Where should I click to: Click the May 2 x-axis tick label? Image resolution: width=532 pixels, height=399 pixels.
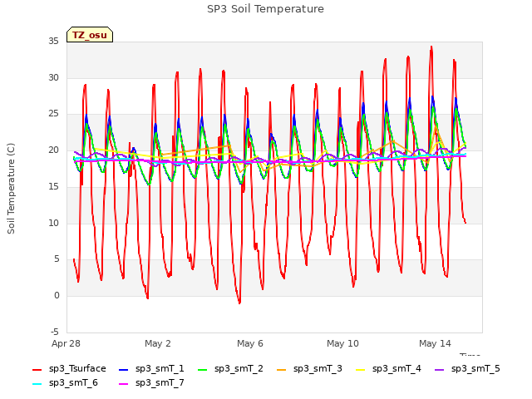pyautogui.click(x=158, y=343)
